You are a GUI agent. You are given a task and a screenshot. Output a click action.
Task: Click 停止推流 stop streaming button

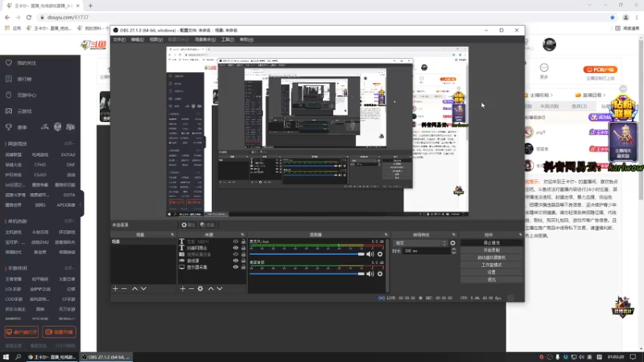tap(492, 243)
